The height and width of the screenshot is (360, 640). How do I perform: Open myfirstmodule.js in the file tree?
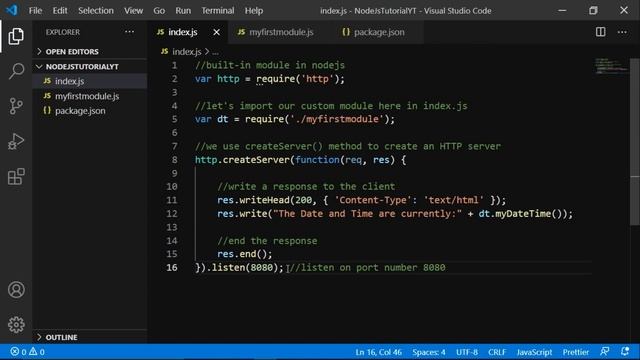[x=90, y=96]
